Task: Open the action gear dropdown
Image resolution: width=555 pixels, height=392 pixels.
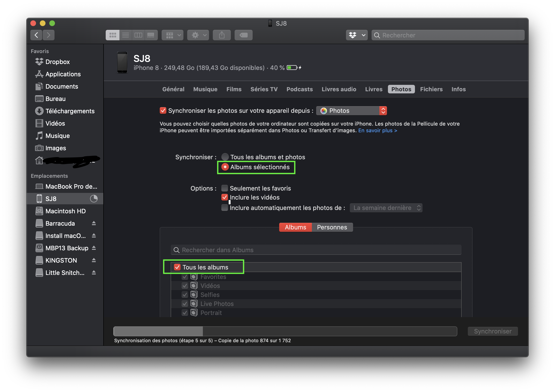Action: click(198, 35)
